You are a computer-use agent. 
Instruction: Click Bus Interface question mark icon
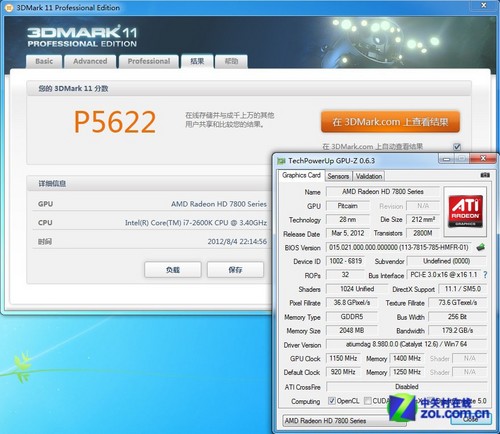click(485, 275)
